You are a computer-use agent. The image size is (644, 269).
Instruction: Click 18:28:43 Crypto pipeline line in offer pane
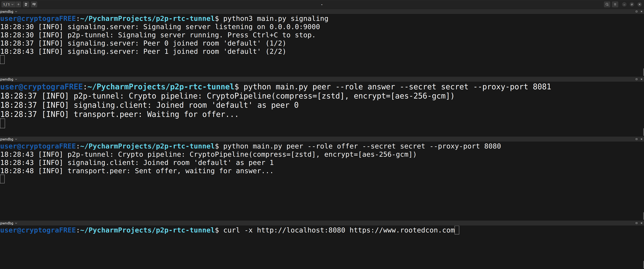208,155
